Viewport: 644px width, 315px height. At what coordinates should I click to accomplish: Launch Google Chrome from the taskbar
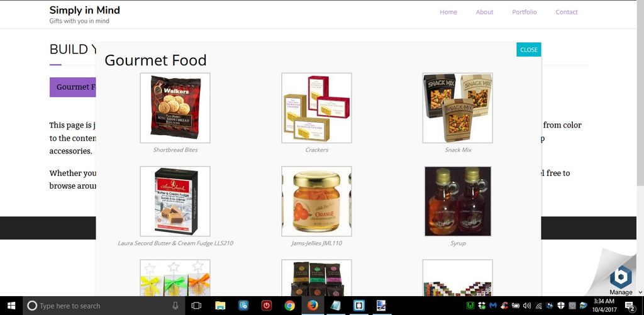click(289, 306)
